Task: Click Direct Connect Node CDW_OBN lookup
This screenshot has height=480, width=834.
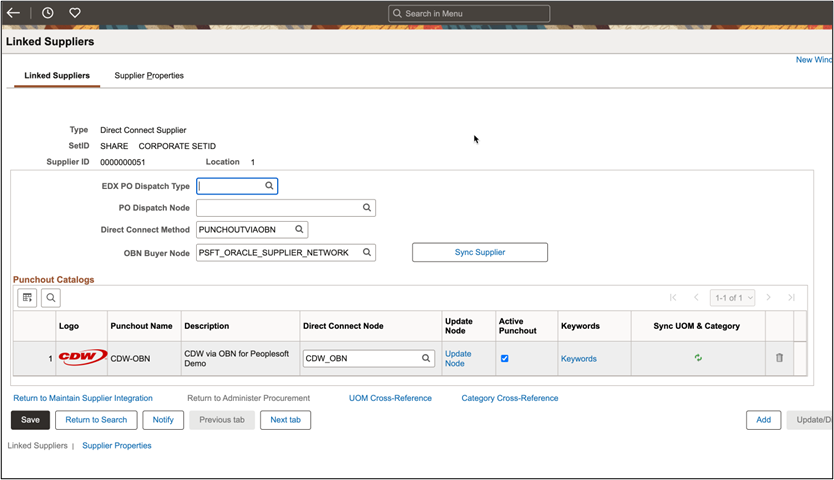Action: [x=426, y=358]
